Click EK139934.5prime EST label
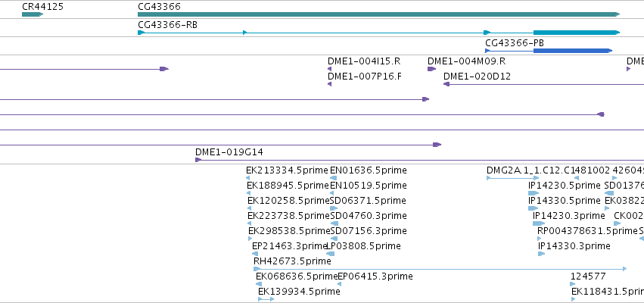The image size is (644, 303). coord(299,292)
